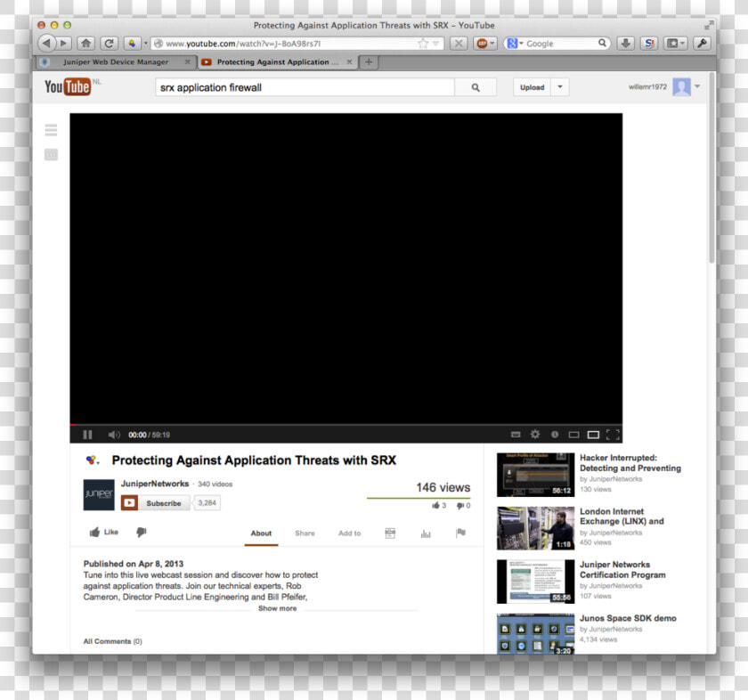Viewport: 748px width, 700px height.
Task: Expand the Adblock icon dropdown arrow
Action: [492, 44]
